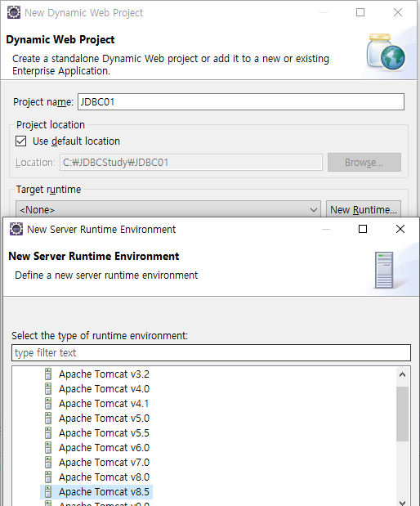Select Apache Tomcat v4.1 runtime
The image size is (420, 506).
[x=104, y=403]
